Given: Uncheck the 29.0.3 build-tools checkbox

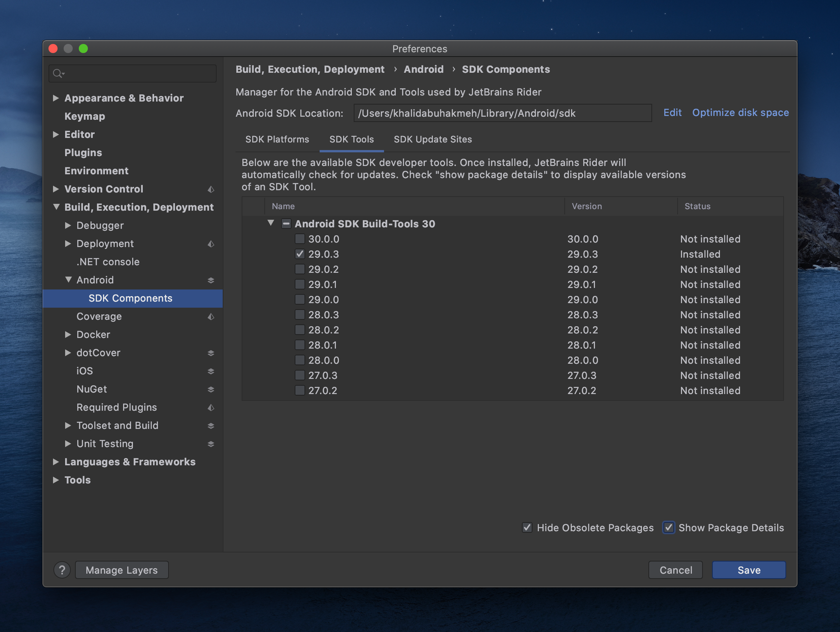Looking at the screenshot, I should tap(300, 254).
